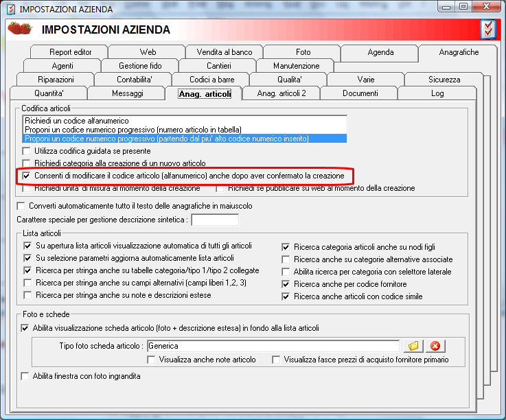Click the 'Carattere speciale' input field
506x420 pixels.
tap(215, 220)
